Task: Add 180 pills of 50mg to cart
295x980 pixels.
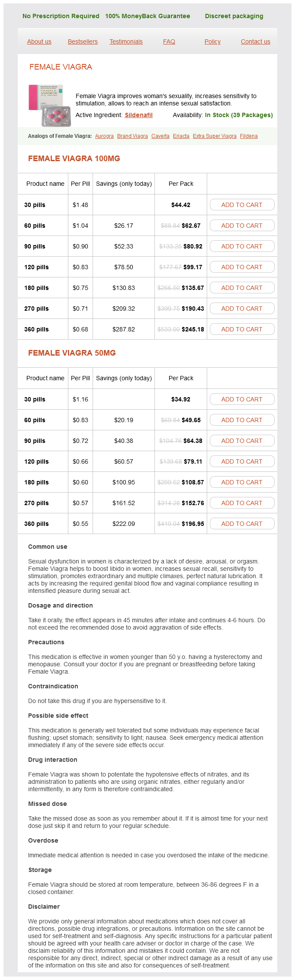Action: point(242,482)
